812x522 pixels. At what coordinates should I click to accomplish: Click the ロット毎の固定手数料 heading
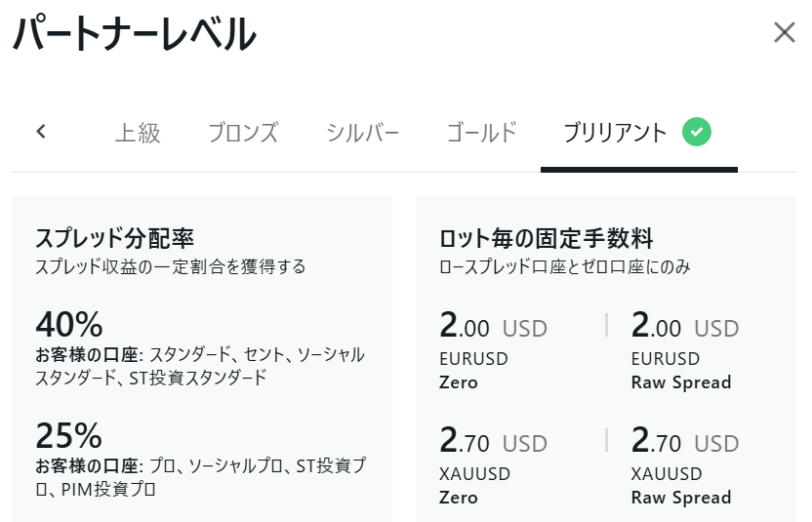547,238
